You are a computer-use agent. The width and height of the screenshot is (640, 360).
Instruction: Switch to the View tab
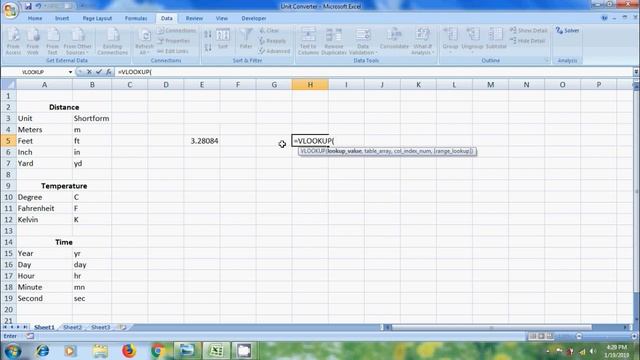pyautogui.click(x=222, y=18)
